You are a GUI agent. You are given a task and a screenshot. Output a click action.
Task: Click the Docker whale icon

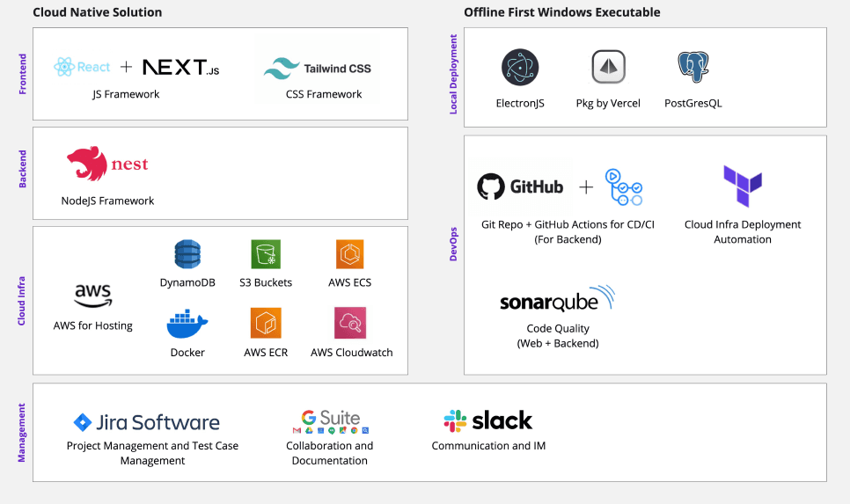(187, 324)
